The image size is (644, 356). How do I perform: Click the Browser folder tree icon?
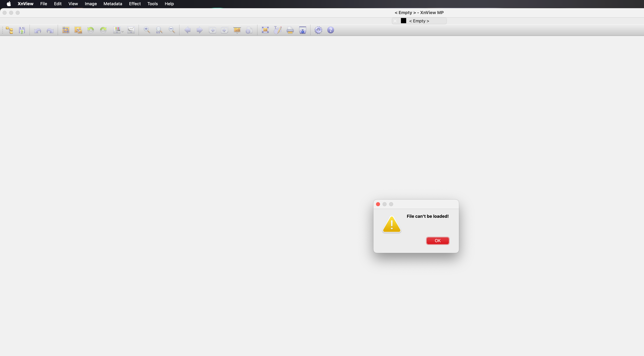9,30
